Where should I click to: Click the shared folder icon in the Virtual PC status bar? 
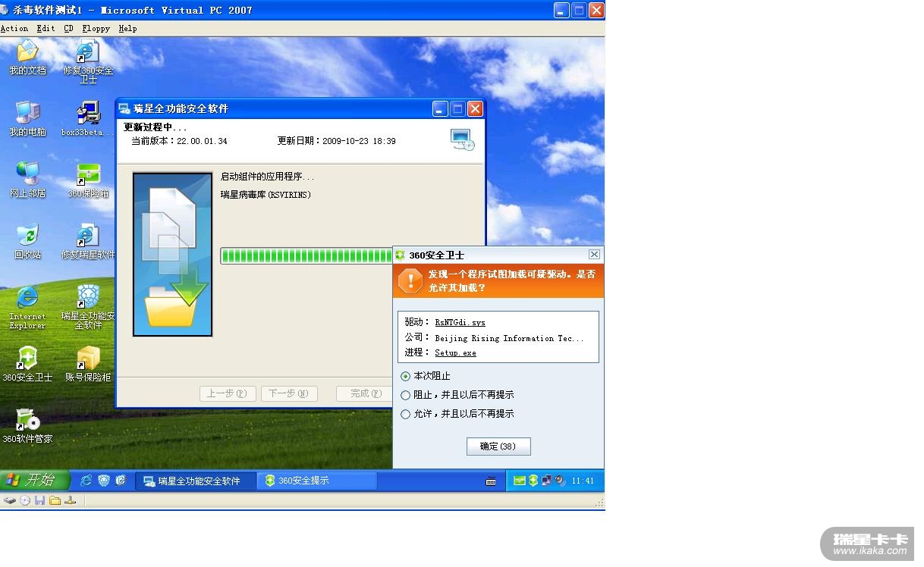(x=55, y=500)
